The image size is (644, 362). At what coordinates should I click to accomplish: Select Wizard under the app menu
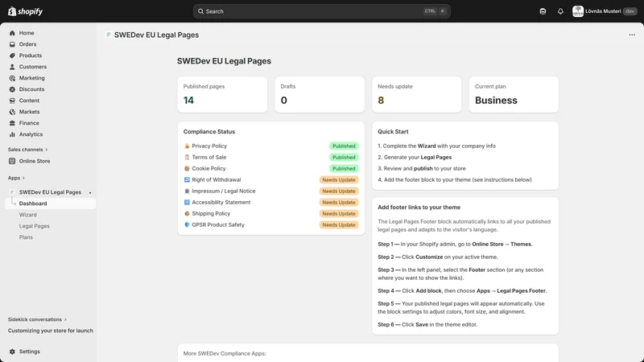point(28,215)
